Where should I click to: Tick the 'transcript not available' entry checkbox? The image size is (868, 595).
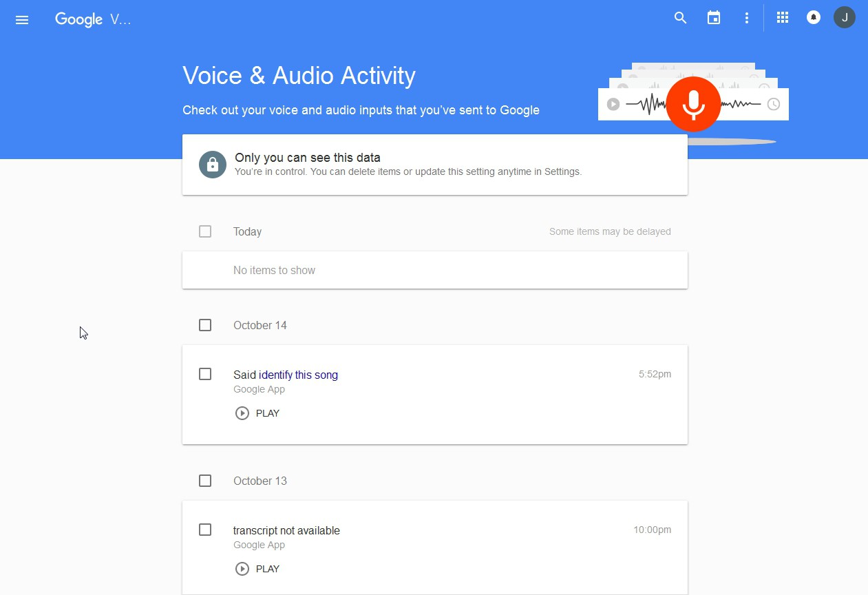(x=205, y=530)
